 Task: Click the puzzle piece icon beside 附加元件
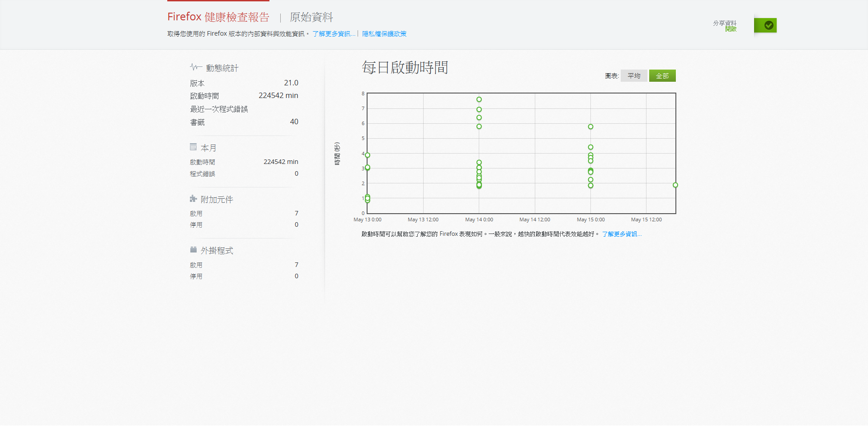click(193, 199)
